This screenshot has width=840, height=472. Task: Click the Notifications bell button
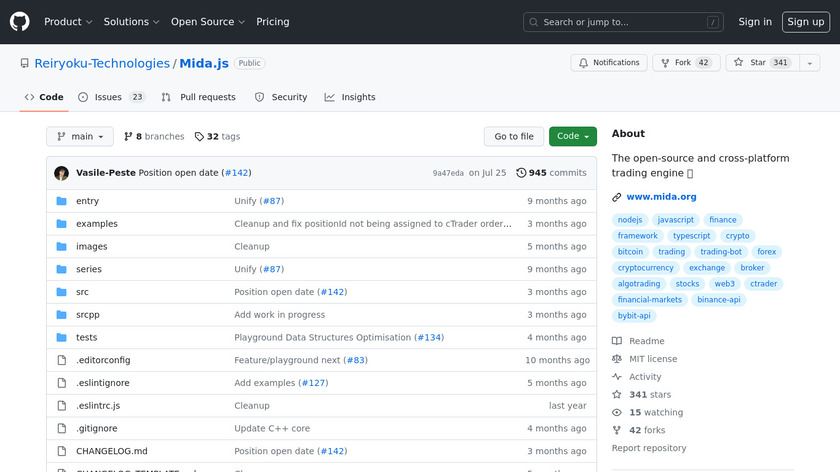pos(609,63)
